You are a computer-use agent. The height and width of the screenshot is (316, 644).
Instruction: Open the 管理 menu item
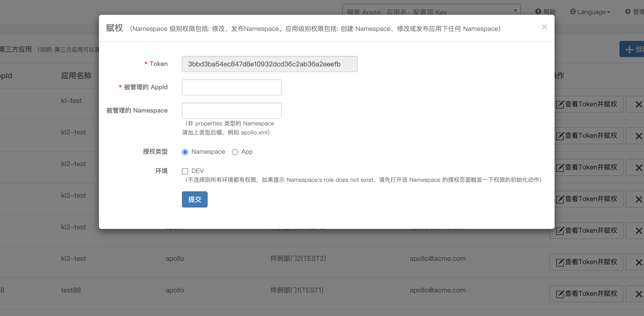pyautogui.click(x=638, y=11)
